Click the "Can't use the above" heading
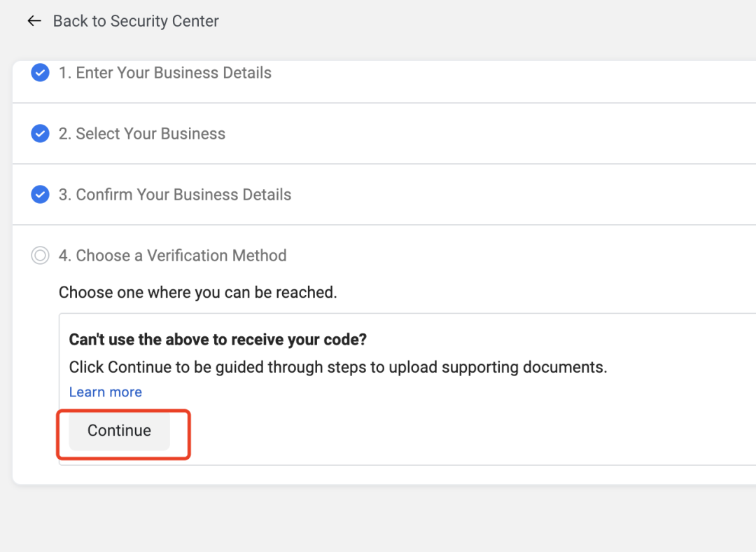The height and width of the screenshot is (552, 756). [x=218, y=340]
